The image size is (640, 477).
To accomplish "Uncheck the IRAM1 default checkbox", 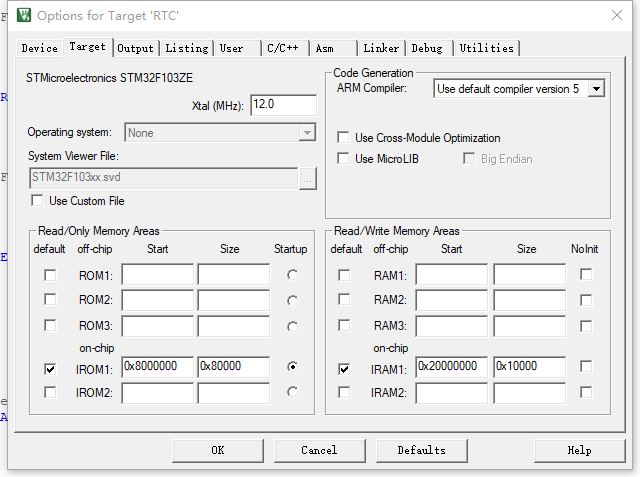I will (344, 369).
